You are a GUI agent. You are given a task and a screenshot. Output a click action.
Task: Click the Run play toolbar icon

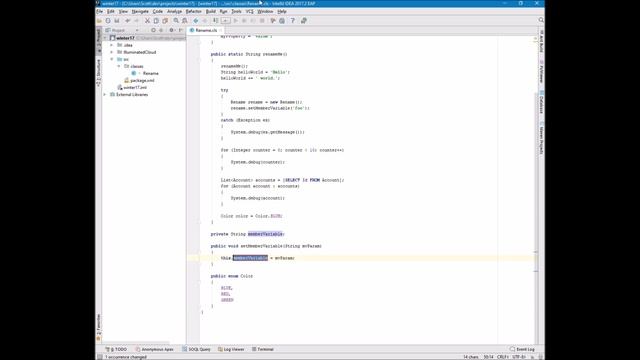(x=236, y=20)
